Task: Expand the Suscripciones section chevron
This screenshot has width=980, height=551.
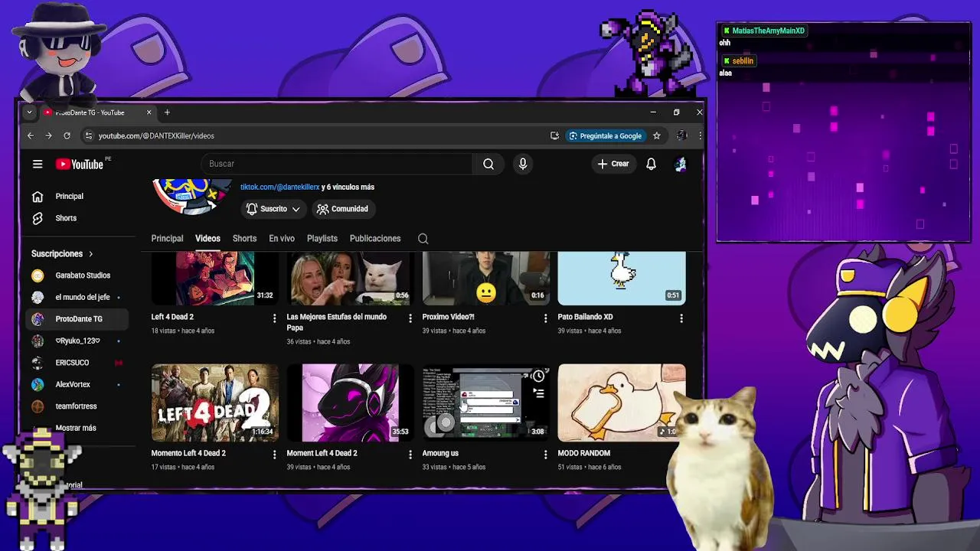Action: click(90, 254)
